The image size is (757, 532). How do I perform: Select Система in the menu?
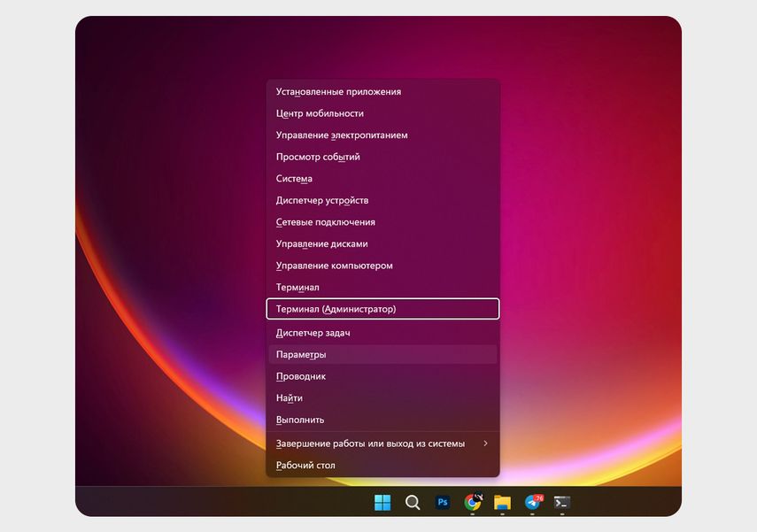tap(382, 179)
